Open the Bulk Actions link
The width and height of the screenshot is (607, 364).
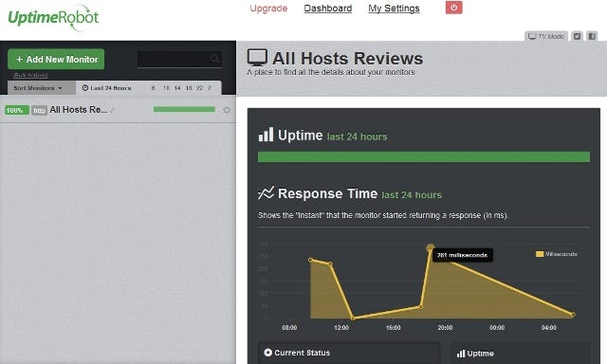(30, 75)
